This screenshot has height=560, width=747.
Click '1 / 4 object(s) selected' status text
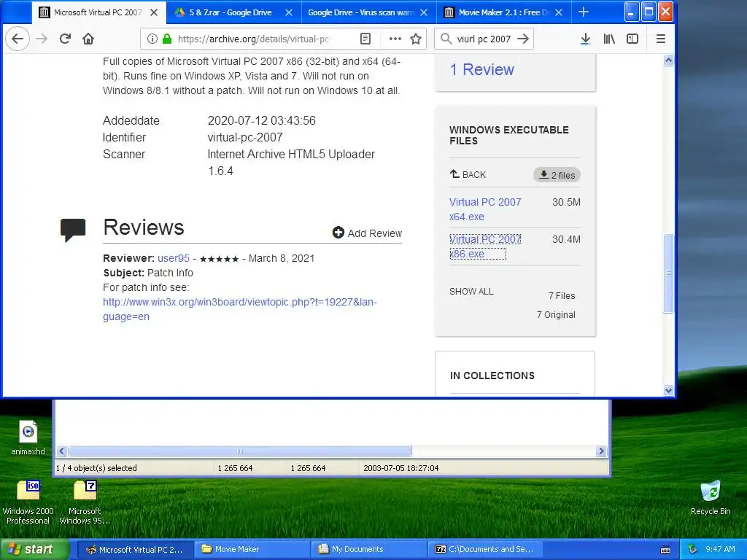[96, 468]
